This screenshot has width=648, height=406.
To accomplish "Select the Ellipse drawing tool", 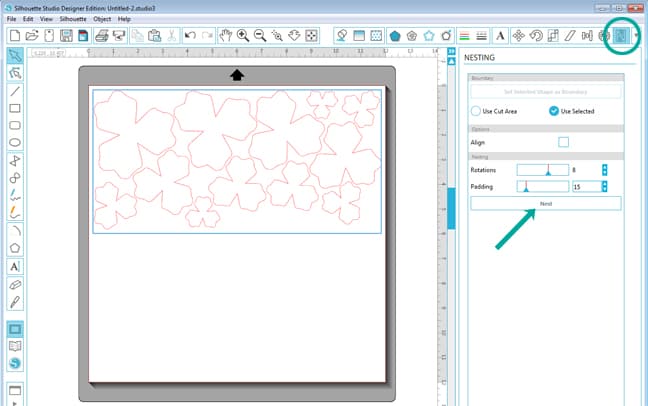I will pos(15,143).
